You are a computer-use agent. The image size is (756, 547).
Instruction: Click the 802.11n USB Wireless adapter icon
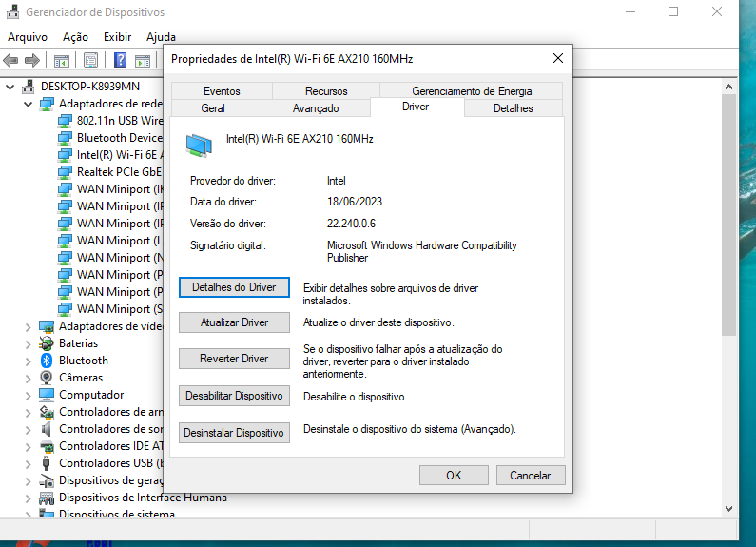coord(65,121)
